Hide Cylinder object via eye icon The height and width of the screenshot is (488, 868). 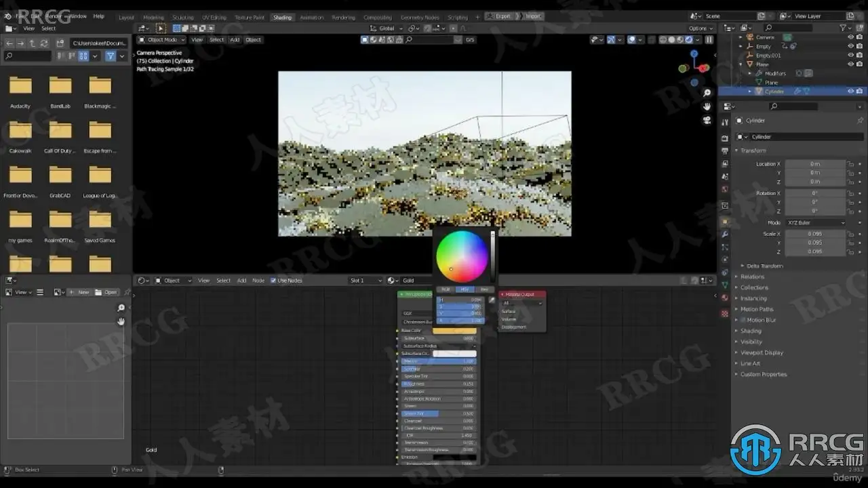[850, 91]
